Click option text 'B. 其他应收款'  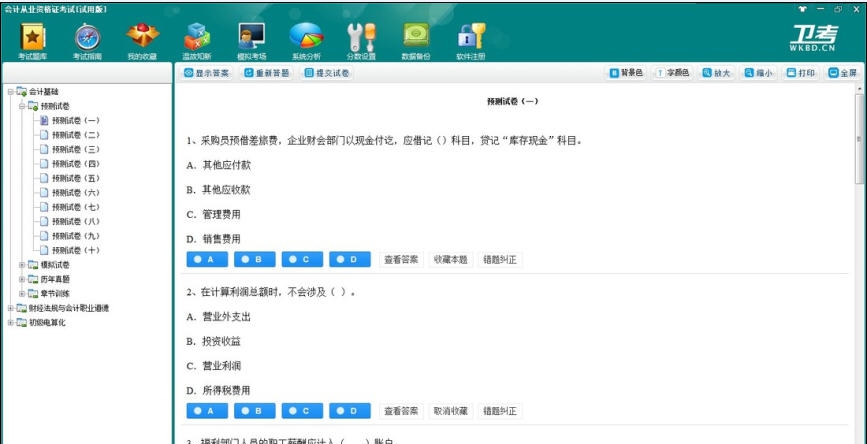(x=218, y=190)
